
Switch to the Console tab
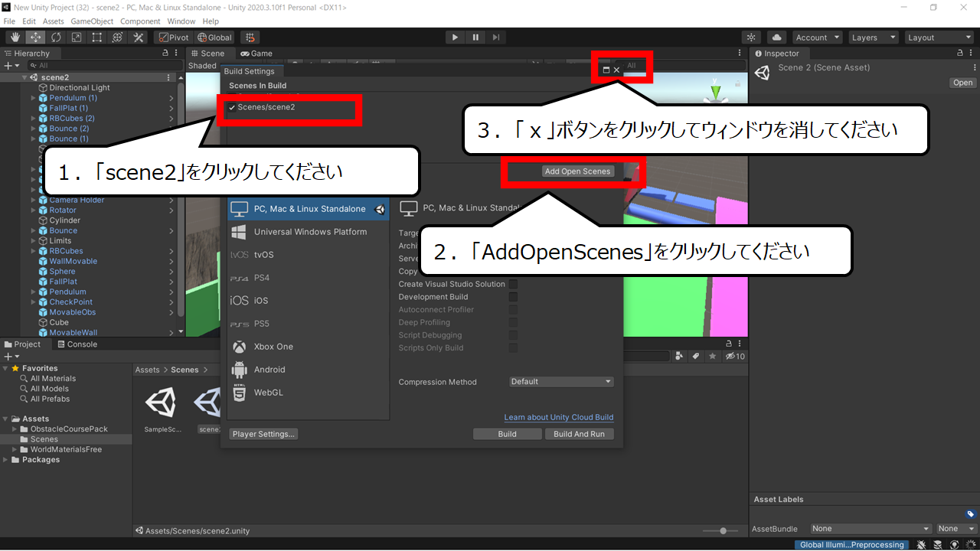click(x=77, y=344)
